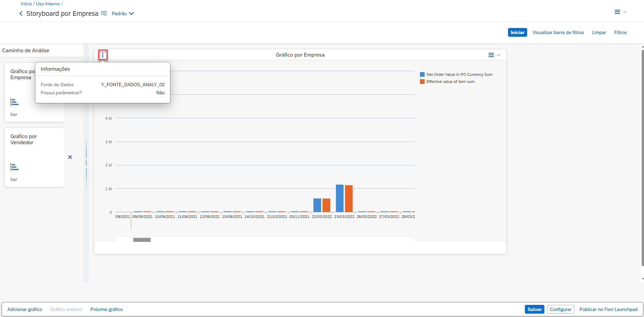This screenshot has width=644, height=317.
Task: Expand chevron beside top-right header menu
Action: point(625,12)
